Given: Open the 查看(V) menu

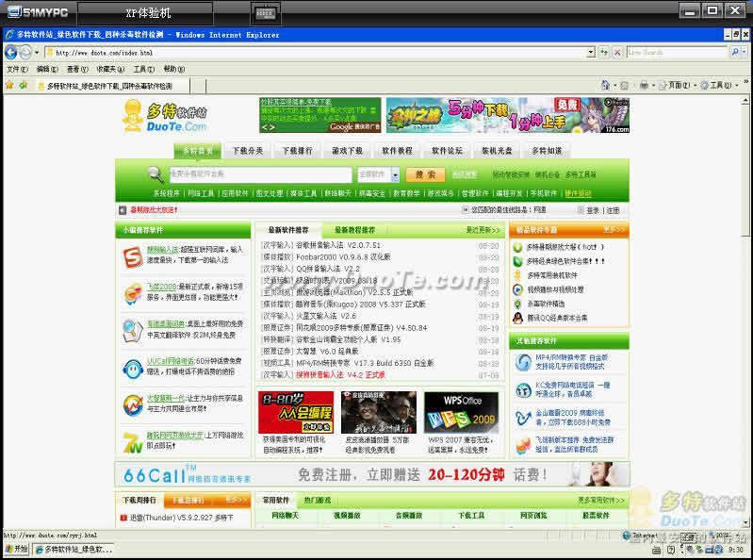Looking at the screenshot, I should (x=77, y=69).
